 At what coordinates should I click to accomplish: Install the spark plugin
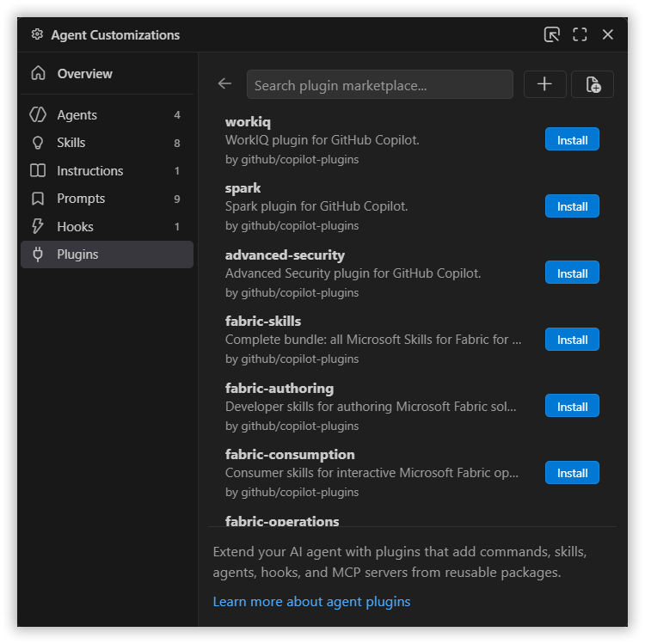tap(572, 205)
